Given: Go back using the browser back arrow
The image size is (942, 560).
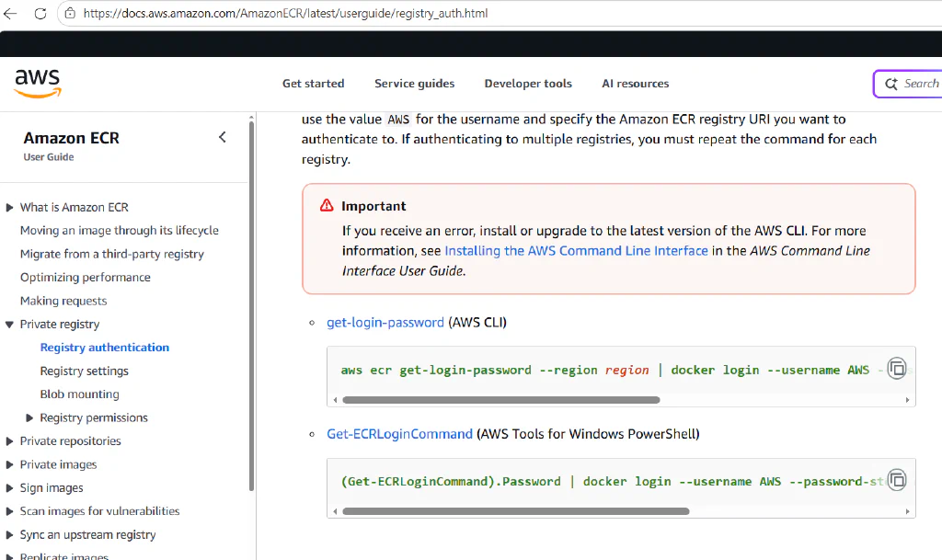Looking at the screenshot, I should [10, 13].
